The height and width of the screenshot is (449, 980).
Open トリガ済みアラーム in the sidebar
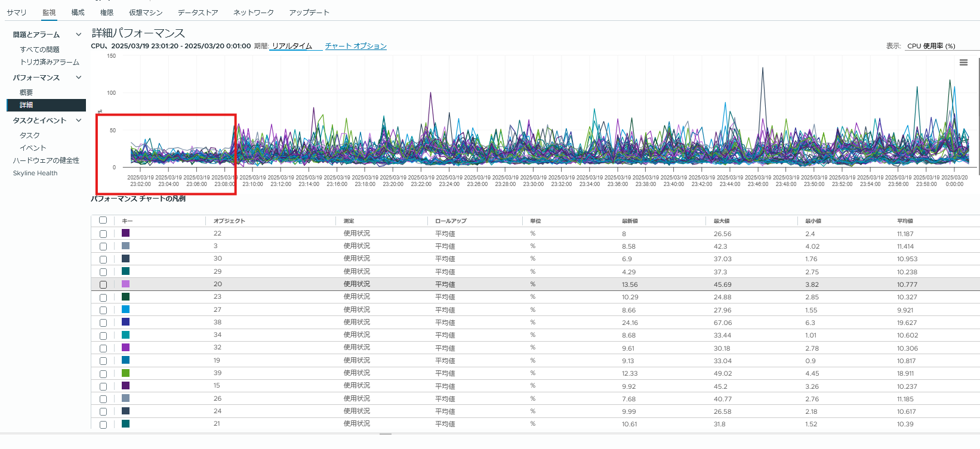click(x=50, y=62)
